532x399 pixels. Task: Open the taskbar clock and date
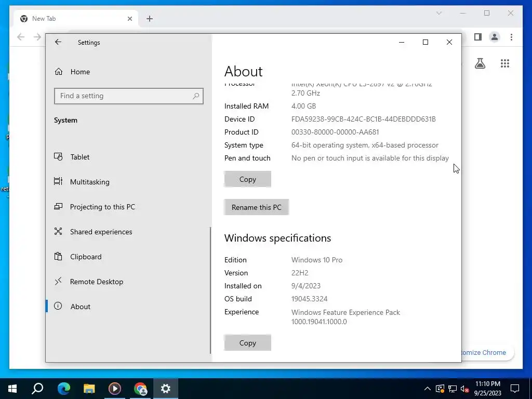487,389
